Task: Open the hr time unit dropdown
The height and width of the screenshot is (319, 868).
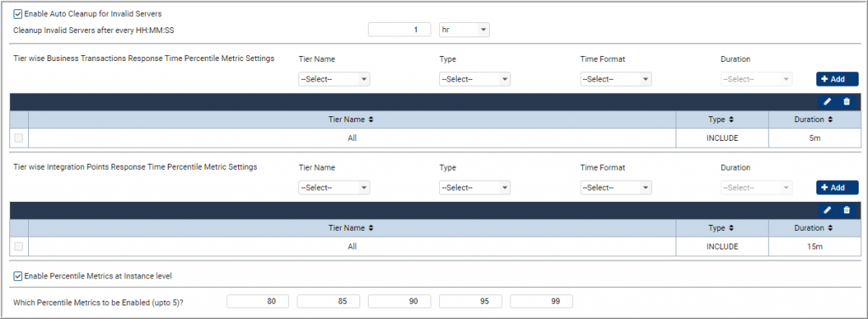Action: coord(464,30)
